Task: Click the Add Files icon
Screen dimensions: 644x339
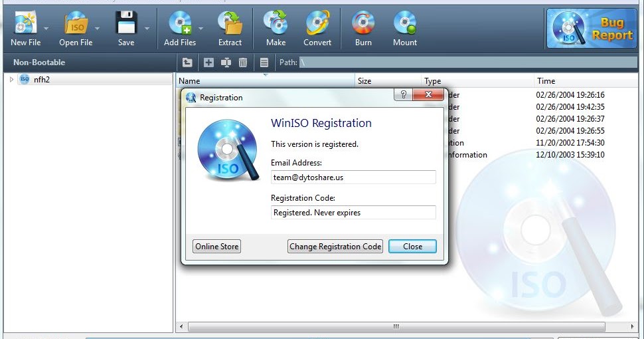Action: click(x=180, y=23)
